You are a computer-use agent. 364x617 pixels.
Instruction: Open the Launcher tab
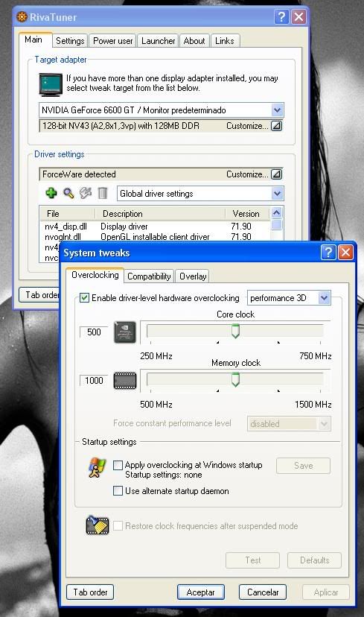point(158,41)
